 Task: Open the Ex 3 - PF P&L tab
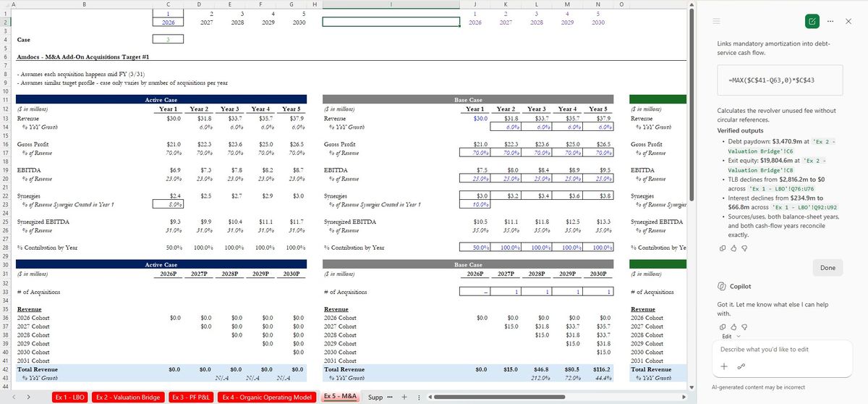(191, 397)
